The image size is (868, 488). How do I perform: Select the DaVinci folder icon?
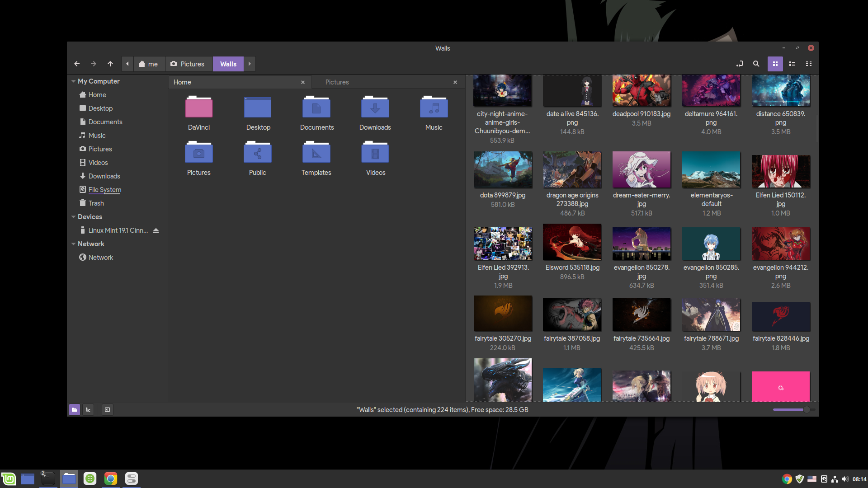point(199,107)
